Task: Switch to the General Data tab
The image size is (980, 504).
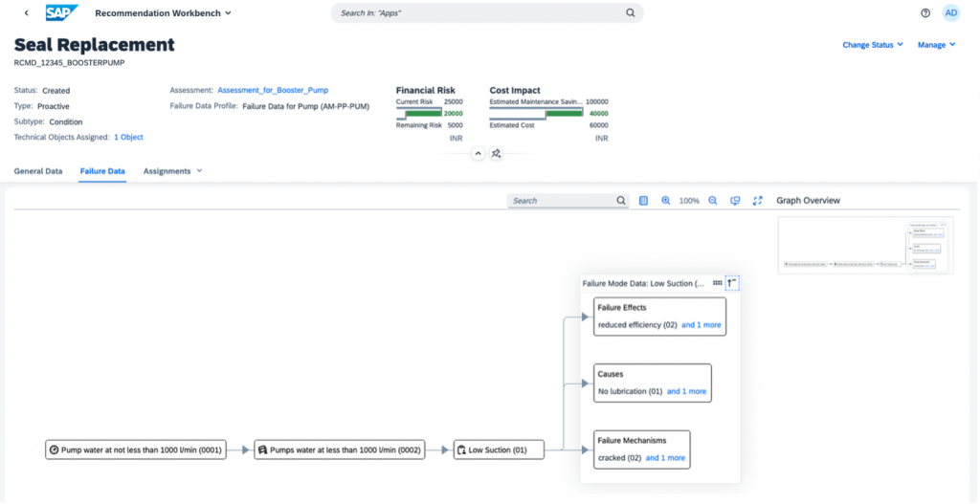Action: click(x=38, y=170)
